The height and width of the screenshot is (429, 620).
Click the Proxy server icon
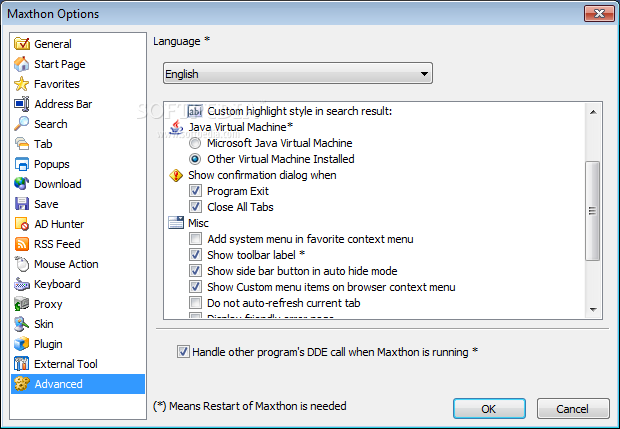[x=22, y=304]
